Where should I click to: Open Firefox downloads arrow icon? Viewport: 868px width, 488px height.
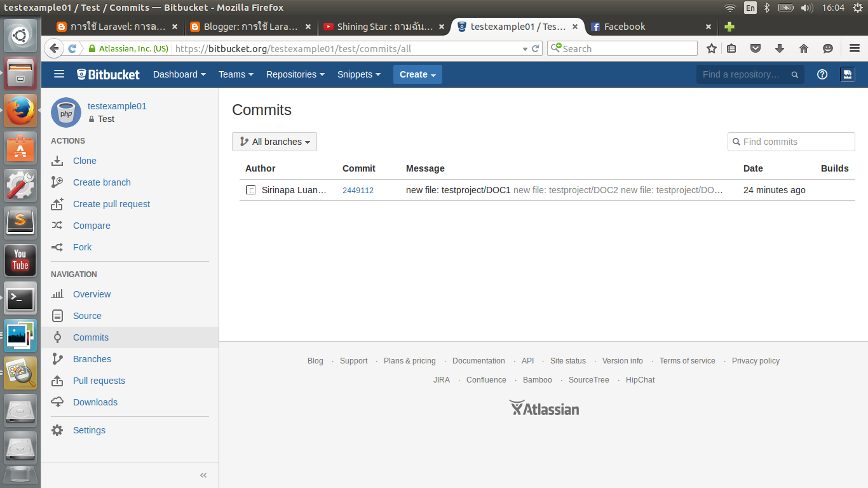(x=780, y=48)
